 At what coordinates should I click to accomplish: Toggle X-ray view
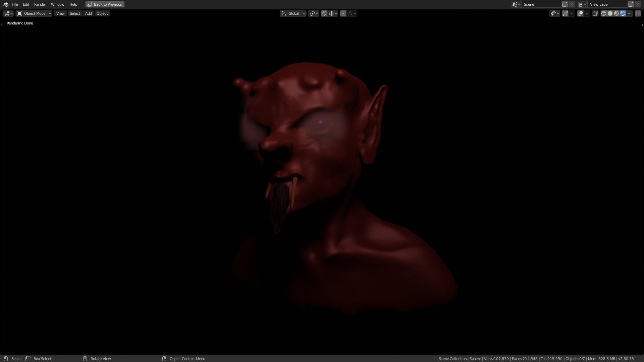coord(595,13)
